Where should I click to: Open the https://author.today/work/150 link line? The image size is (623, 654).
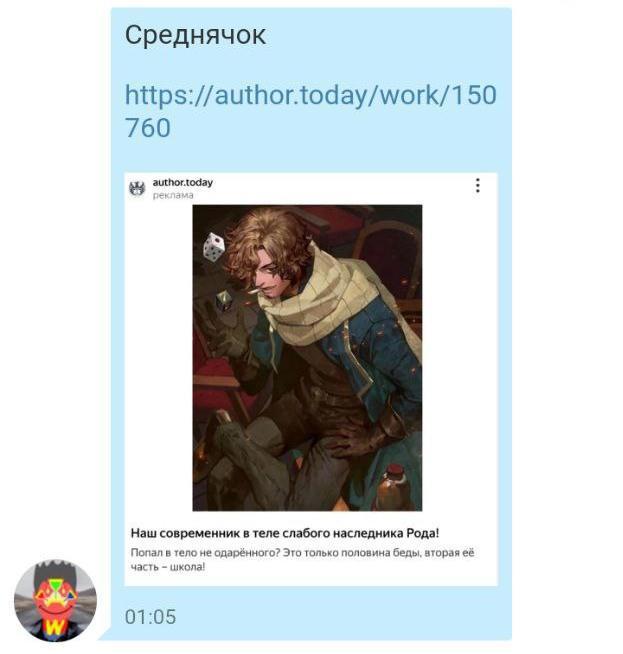coord(311,95)
